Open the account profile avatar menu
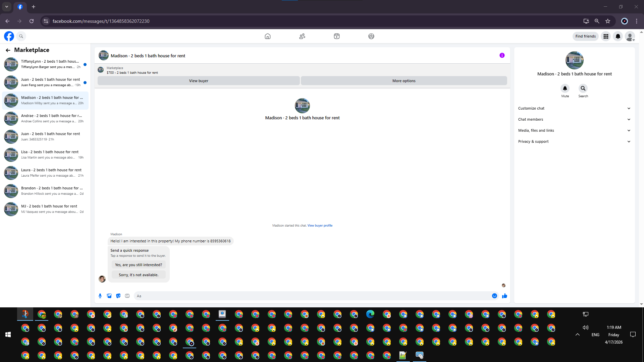The height and width of the screenshot is (362, 644). [630, 36]
